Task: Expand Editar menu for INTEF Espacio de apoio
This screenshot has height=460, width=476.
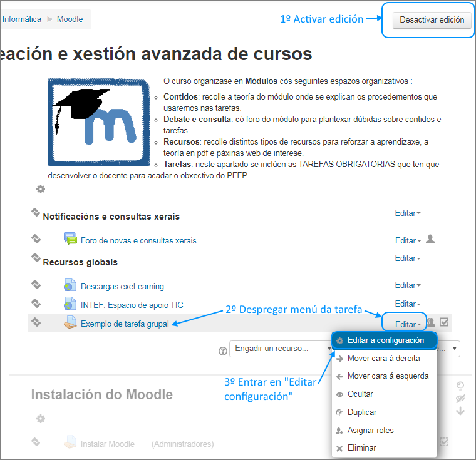Action: [x=407, y=304]
